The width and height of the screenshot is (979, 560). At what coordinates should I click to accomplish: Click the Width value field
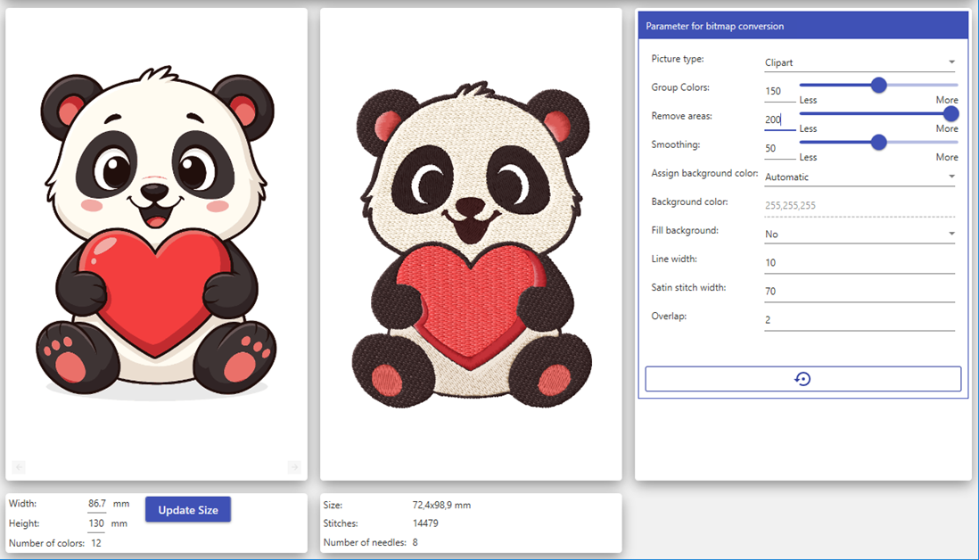tap(96, 504)
